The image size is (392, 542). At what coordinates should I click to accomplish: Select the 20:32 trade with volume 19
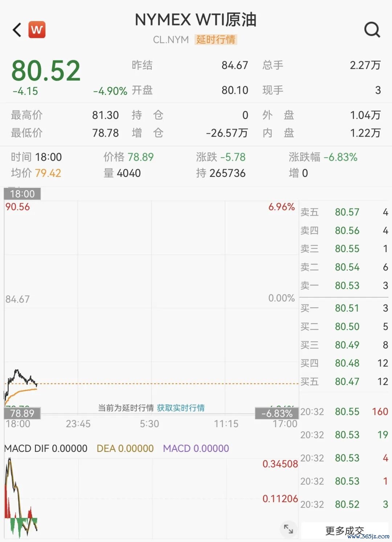(x=344, y=435)
